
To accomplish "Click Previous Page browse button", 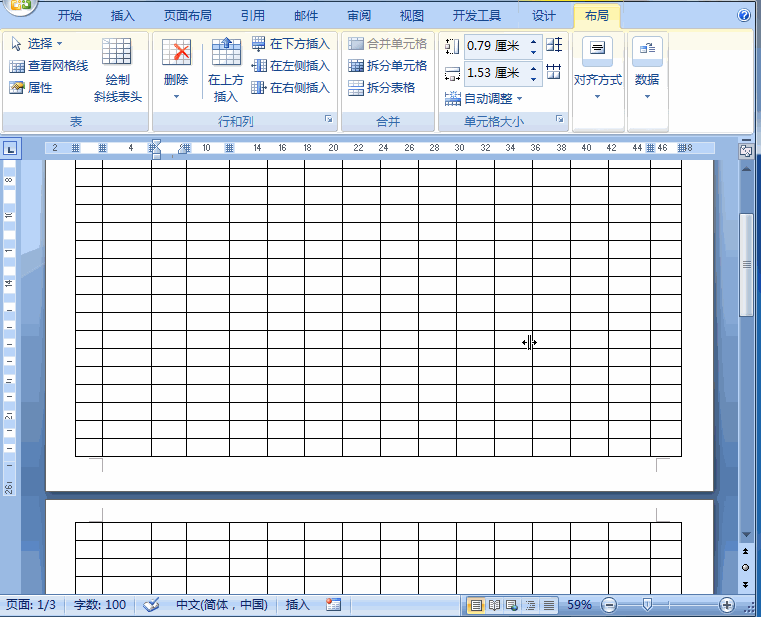I will [x=746, y=551].
